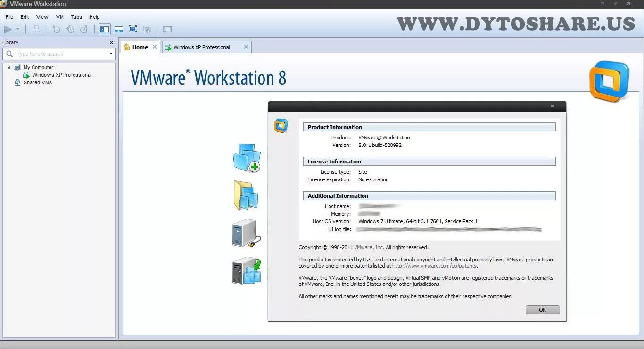644x349 pixels.
Task: Click the Create a New Virtual Machine icon
Action: (x=247, y=158)
